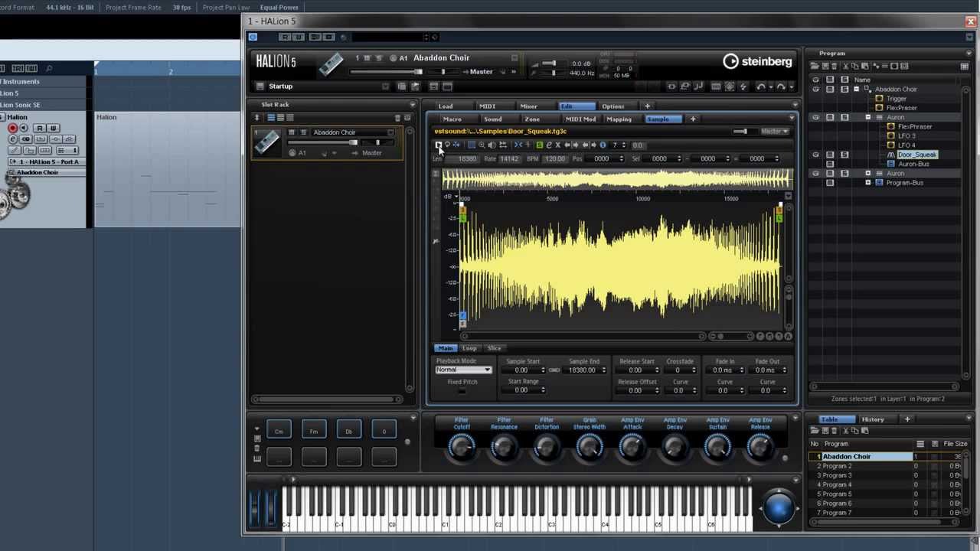Click the MIDI reset lightning icon in HALion toolbar

pyautogui.click(x=743, y=86)
